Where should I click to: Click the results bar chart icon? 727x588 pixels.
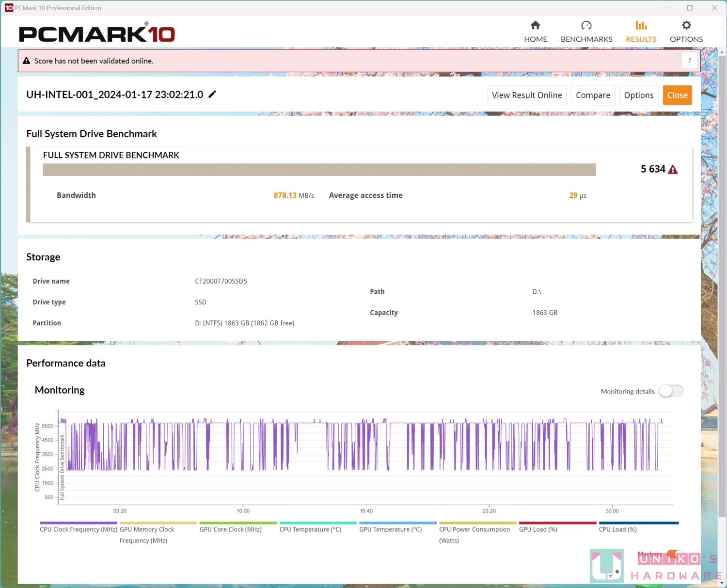[x=641, y=25]
